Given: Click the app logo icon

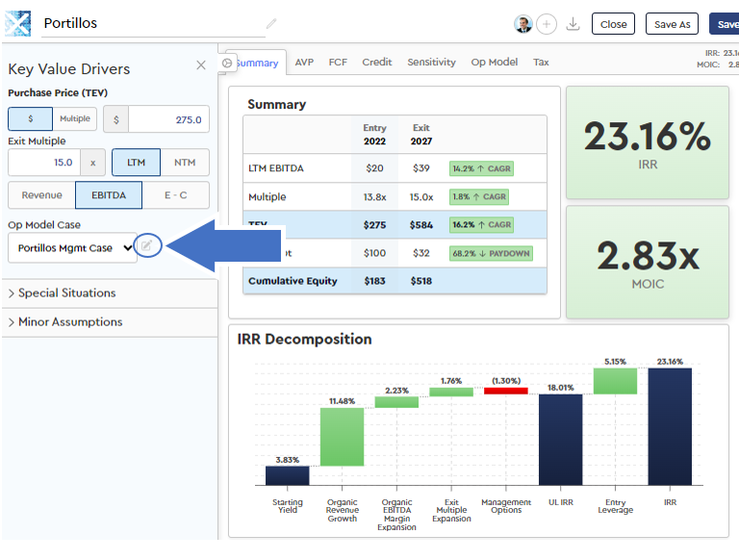Looking at the screenshot, I should tap(17, 23).
